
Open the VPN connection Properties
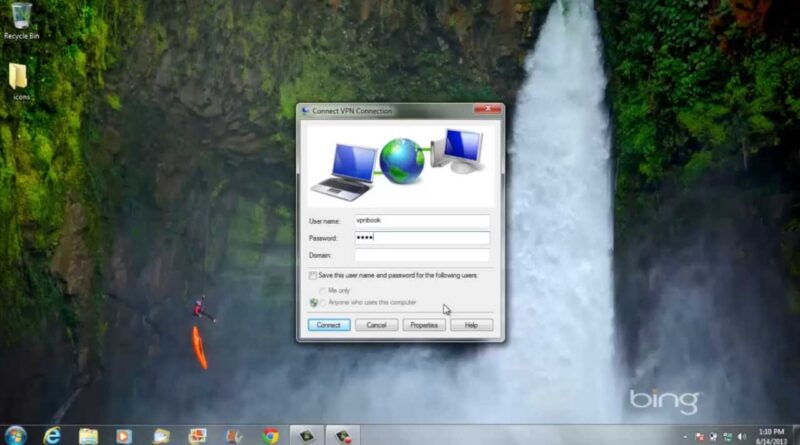[x=424, y=325]
